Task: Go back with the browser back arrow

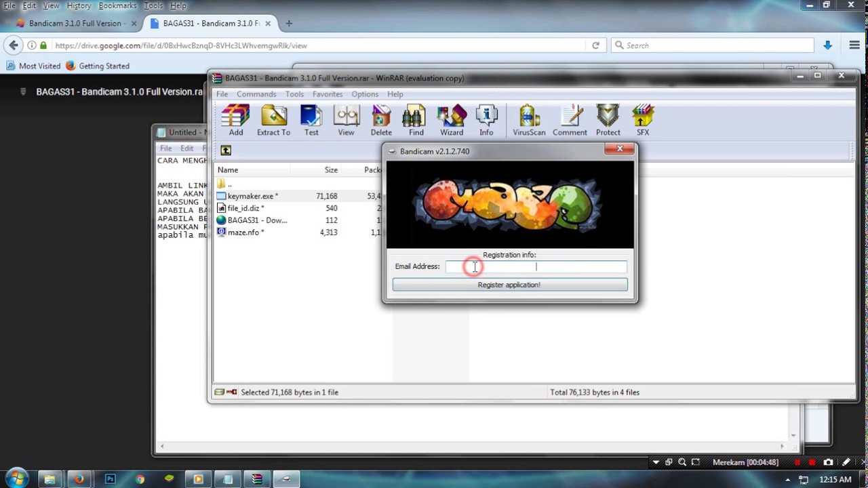Action: click(13, 45)
